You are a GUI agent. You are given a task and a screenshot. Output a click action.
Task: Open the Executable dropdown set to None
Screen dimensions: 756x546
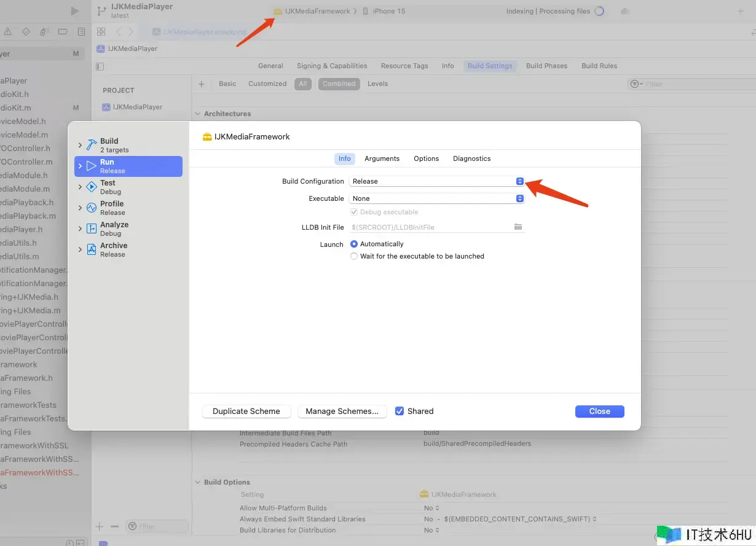pyautogui.click(x=436, y=198)
